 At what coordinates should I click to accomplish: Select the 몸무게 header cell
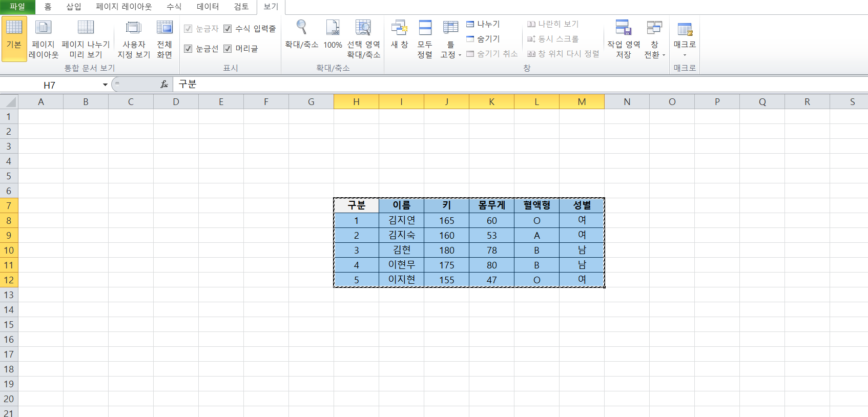491,205
